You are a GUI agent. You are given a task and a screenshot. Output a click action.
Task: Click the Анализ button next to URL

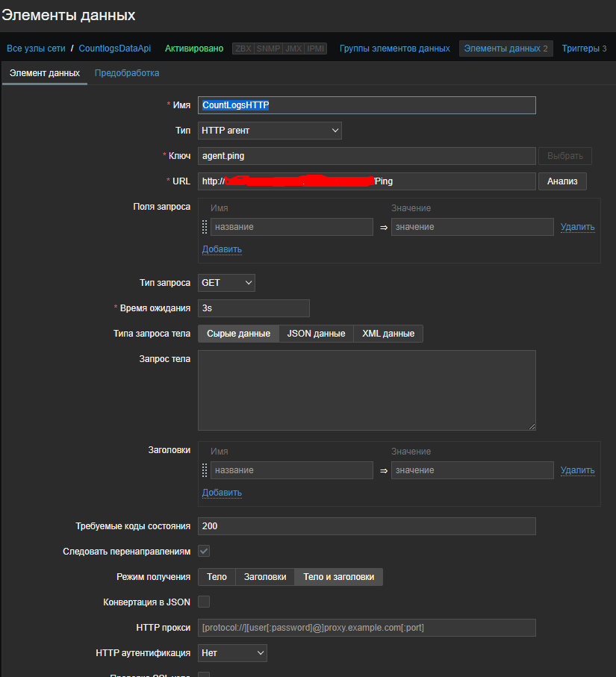(x=562, y=181)
